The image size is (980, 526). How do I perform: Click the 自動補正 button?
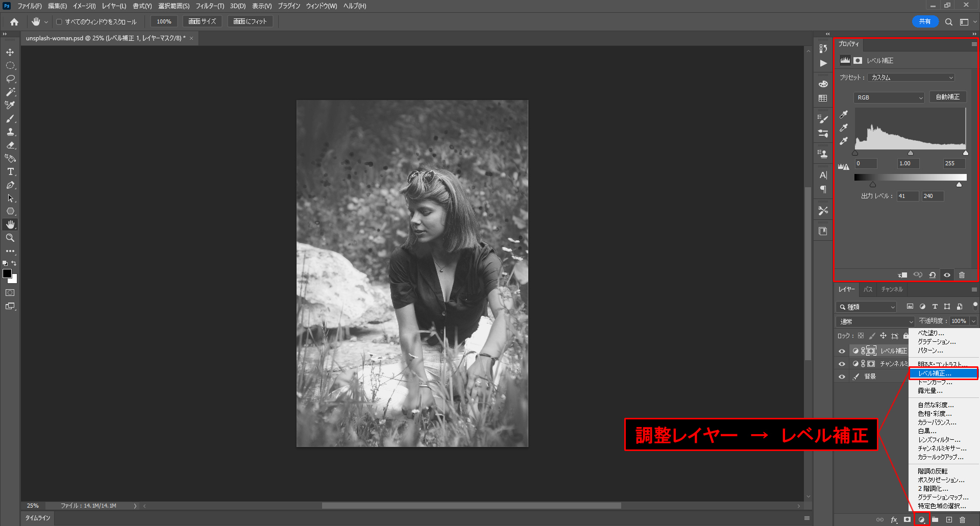(947, 97)
